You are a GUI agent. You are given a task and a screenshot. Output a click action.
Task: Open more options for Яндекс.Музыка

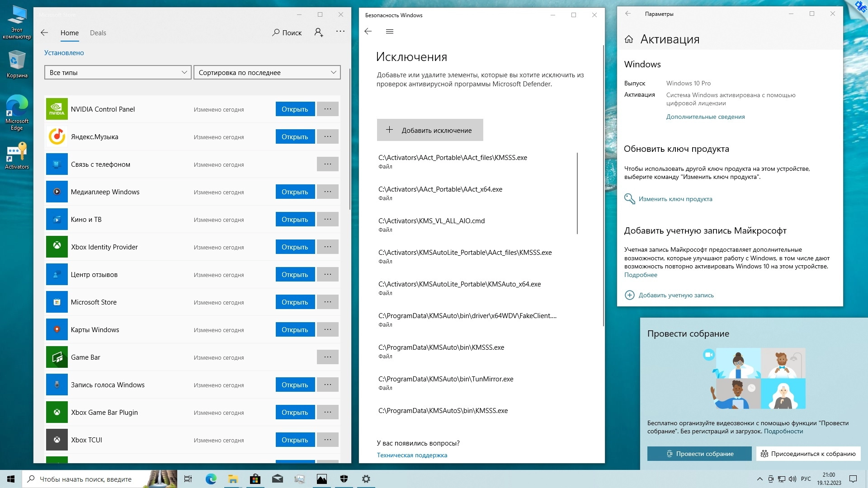pos(328,136)
